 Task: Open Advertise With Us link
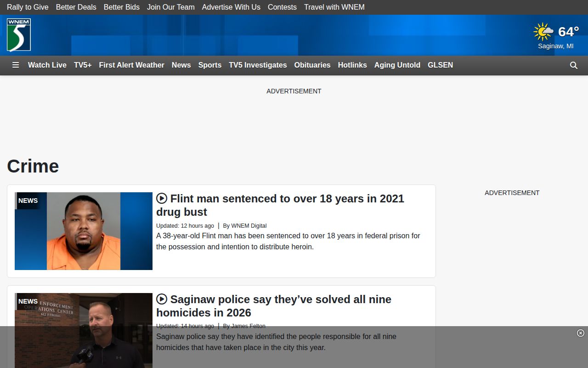coord(231,7)
